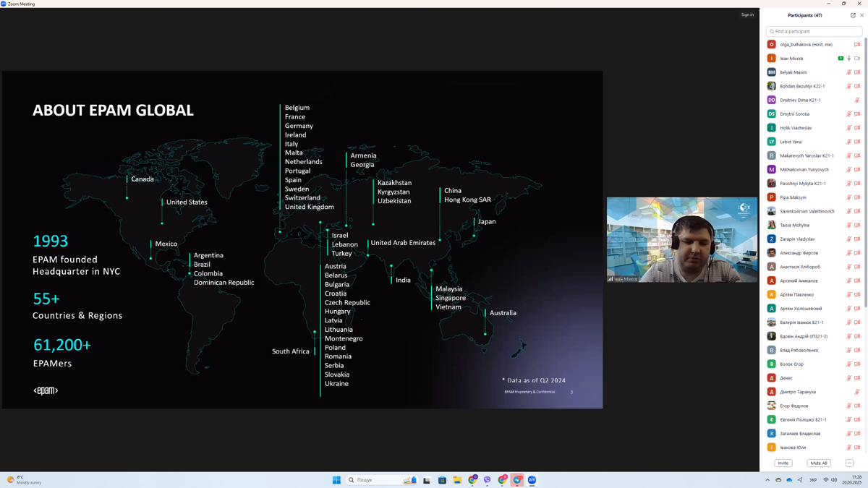Click Іван Міхєєв's video thumbnail
The height and width of the screenshot is (488, 868).
(682, 239)
